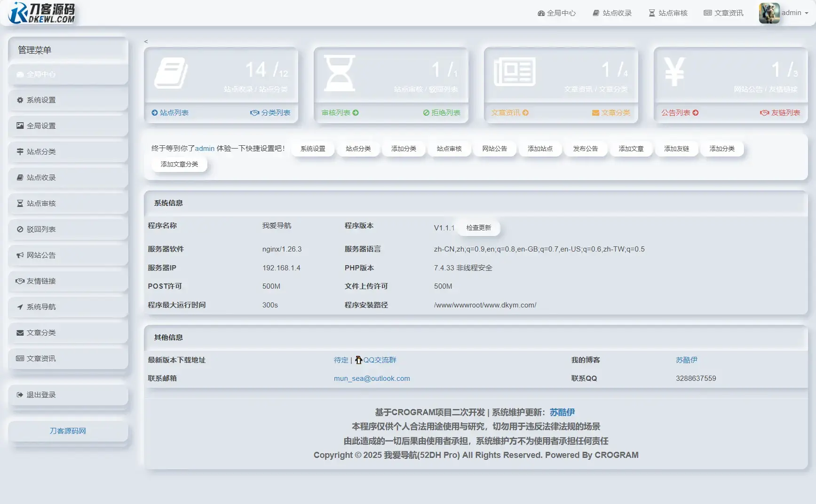Open 站点分类 in the sidebar
Viewport: 816px width, 504px height.
(68, 152)
